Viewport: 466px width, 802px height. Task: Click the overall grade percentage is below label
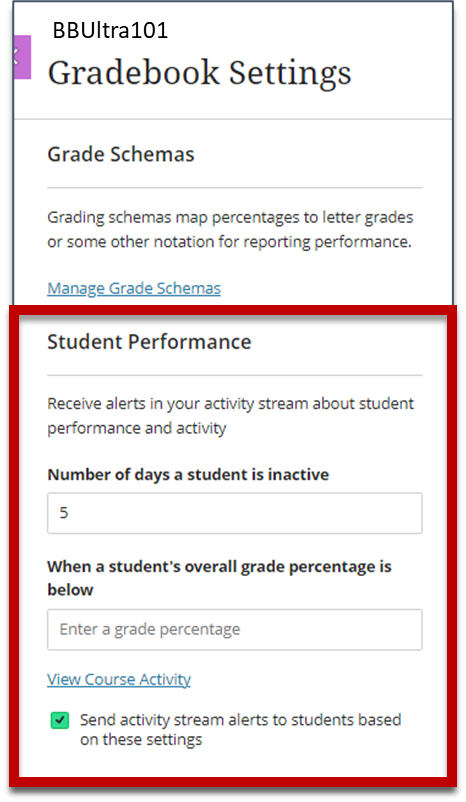coord(219,578)
